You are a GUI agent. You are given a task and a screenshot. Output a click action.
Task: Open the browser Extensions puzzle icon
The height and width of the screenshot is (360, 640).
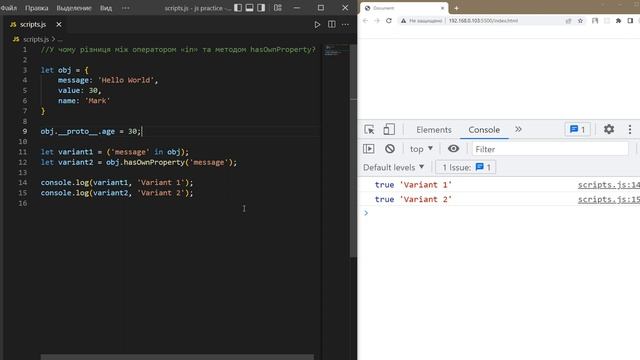pyautogui.click(x=618, y=21)
